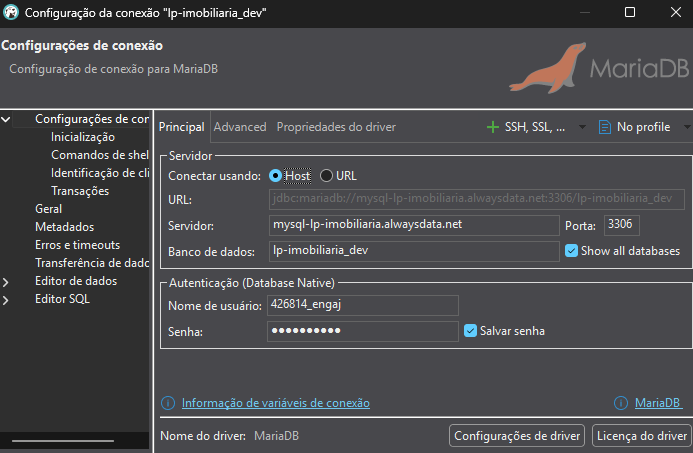
Task: Expand the Editor de dados node
Action: (x=5, y=282)
